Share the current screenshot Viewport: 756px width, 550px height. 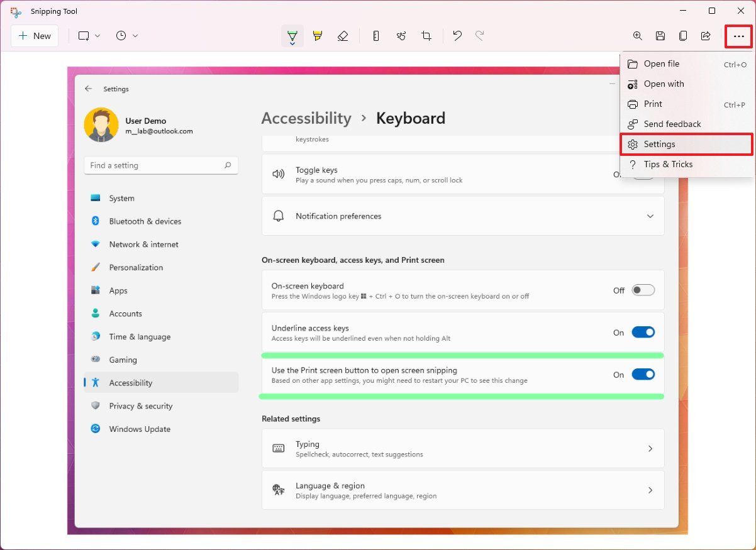705,36
